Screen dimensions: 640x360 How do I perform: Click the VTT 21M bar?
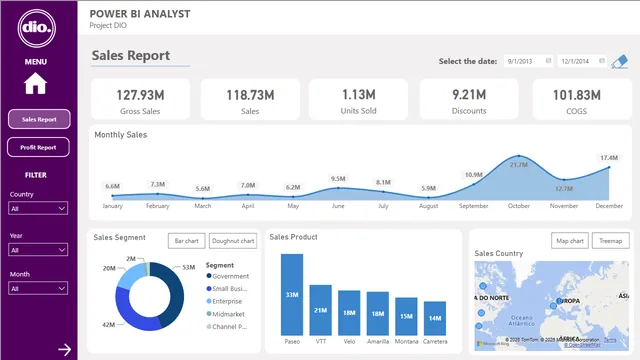[320, 310]
